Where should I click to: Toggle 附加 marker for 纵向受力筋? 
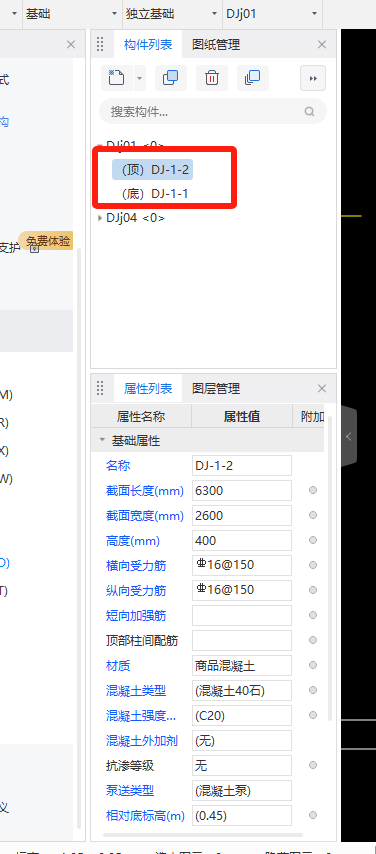click(x=313, y=590)
